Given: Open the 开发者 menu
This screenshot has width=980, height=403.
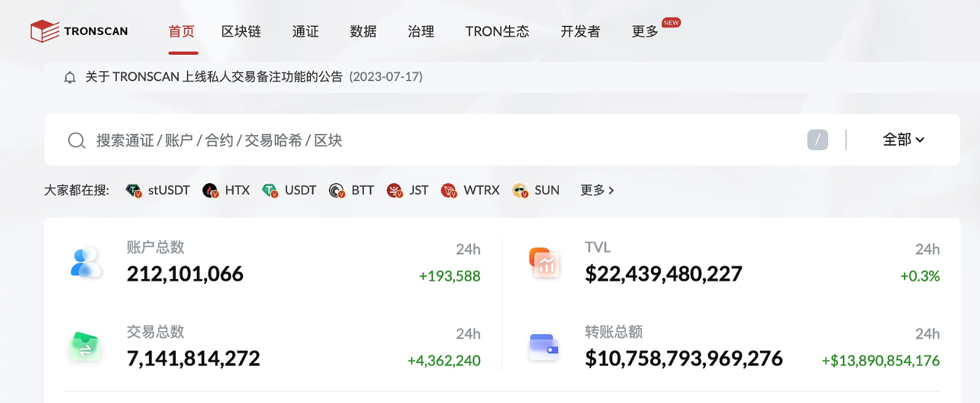Looking at the screenshot, I should pyautogui.click(x=580, y=31).
